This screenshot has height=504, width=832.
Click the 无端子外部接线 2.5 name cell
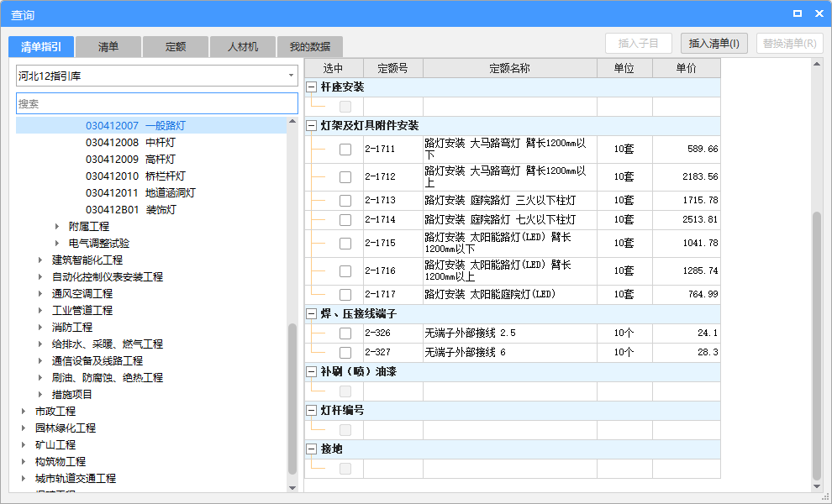click(510, 333)
